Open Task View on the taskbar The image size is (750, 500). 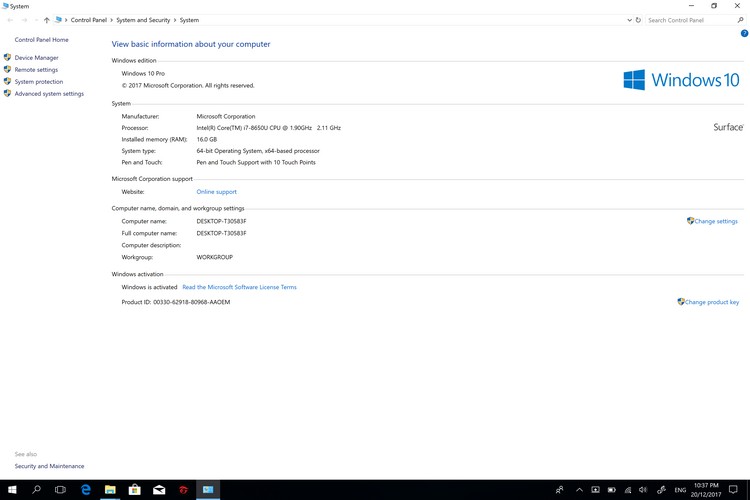coord(60,489)
